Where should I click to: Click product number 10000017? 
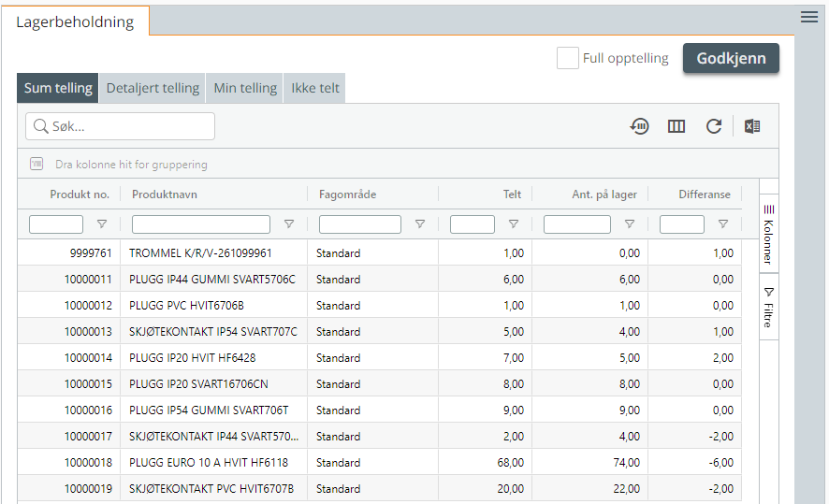coord(88,437)
